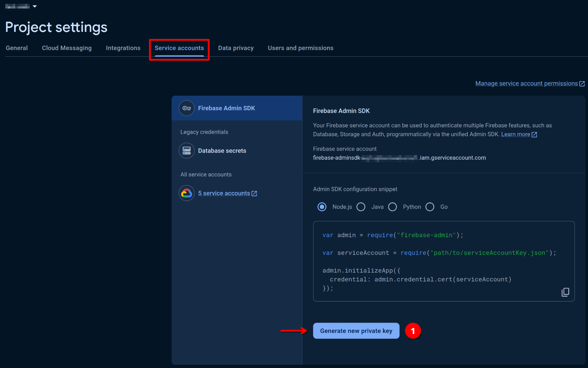Click the 'Project settings' page heading
The height and width of the screenshot is (368, 588).
click(56, 27)
